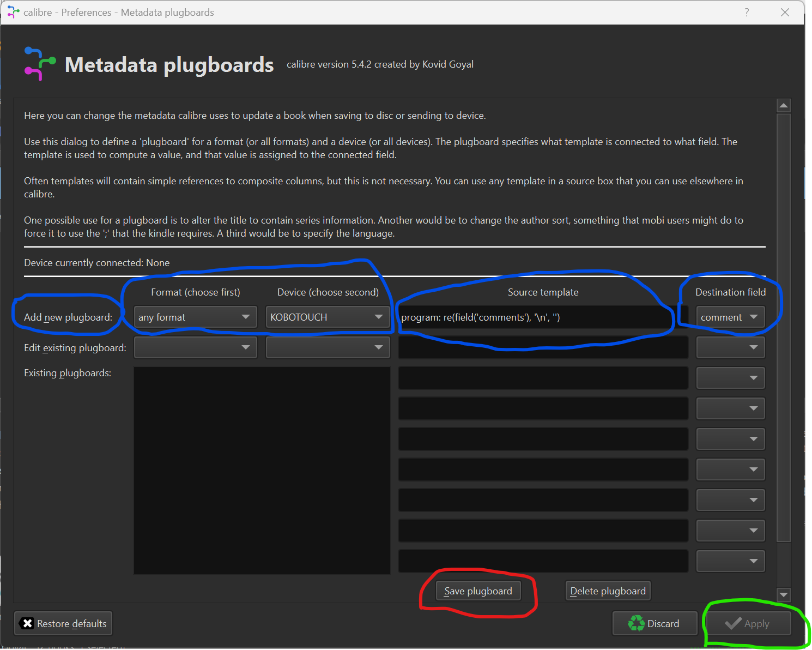This screenshot has width=812, height=650.
Task: Click the 'Device (choose second)' column heading
Action: coord(328,292)
